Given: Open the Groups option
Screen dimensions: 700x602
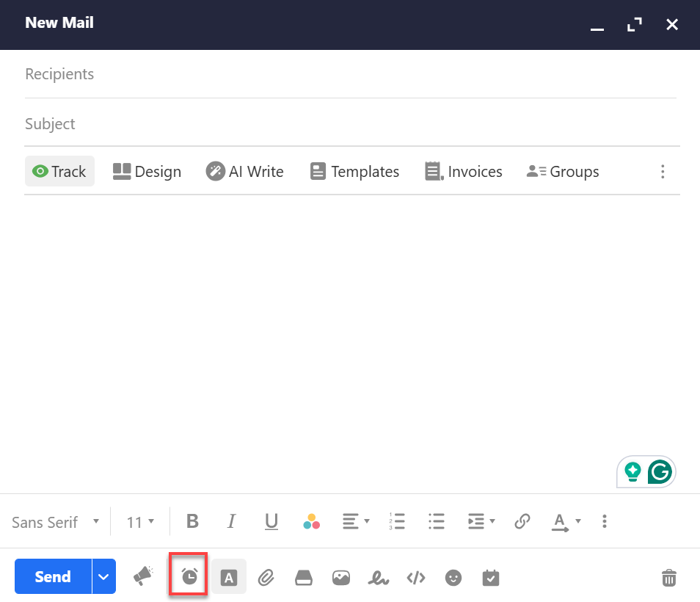Looking at the screenshot, I should 563,172.
